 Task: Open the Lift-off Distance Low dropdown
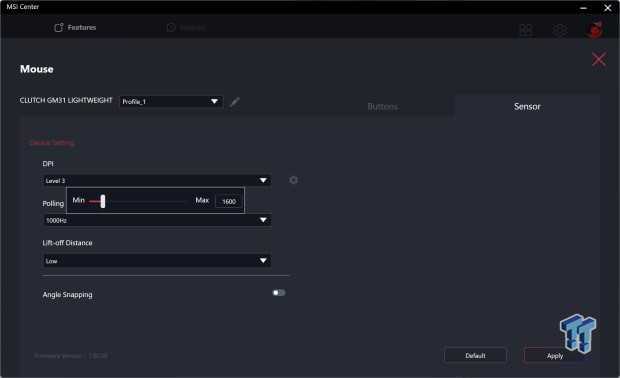[157, 261]
